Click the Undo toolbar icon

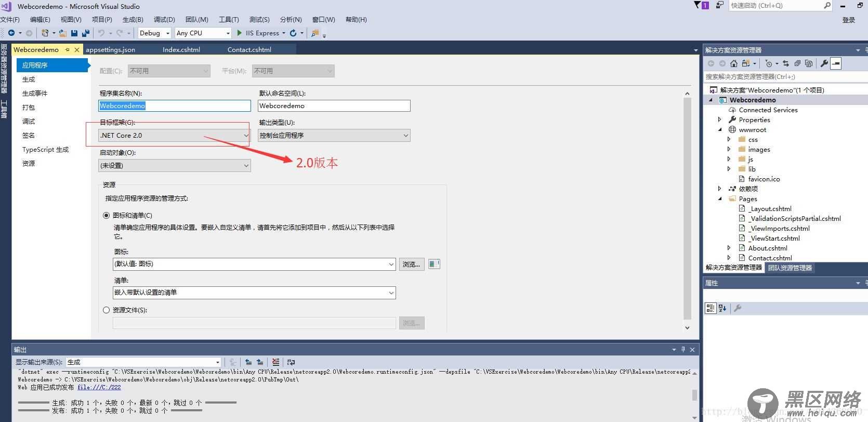point(101,33)
